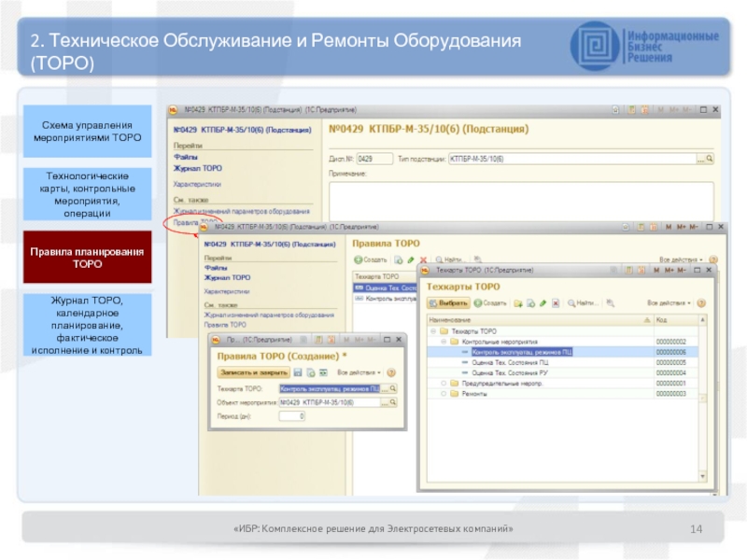Viewport: 747px width, 560px height.
Task: Click magnifier icon next to Тип подстанции field
Action: 709,159
